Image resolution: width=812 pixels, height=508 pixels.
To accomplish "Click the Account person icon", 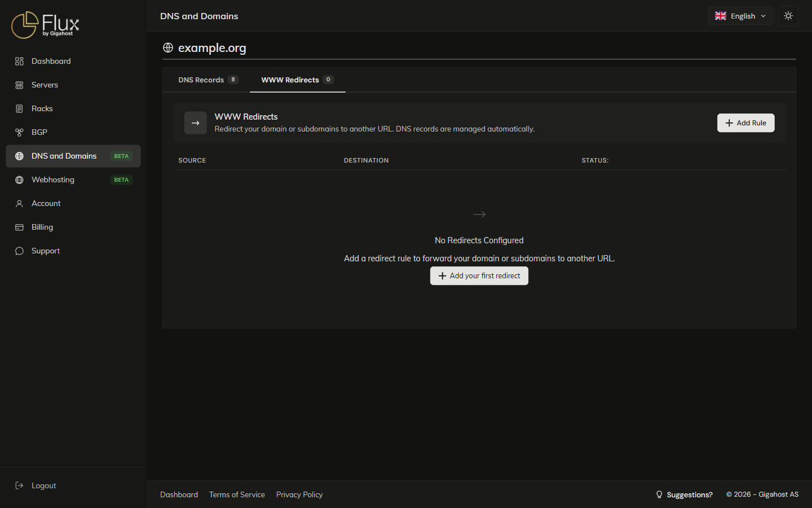I will (19, 203).
